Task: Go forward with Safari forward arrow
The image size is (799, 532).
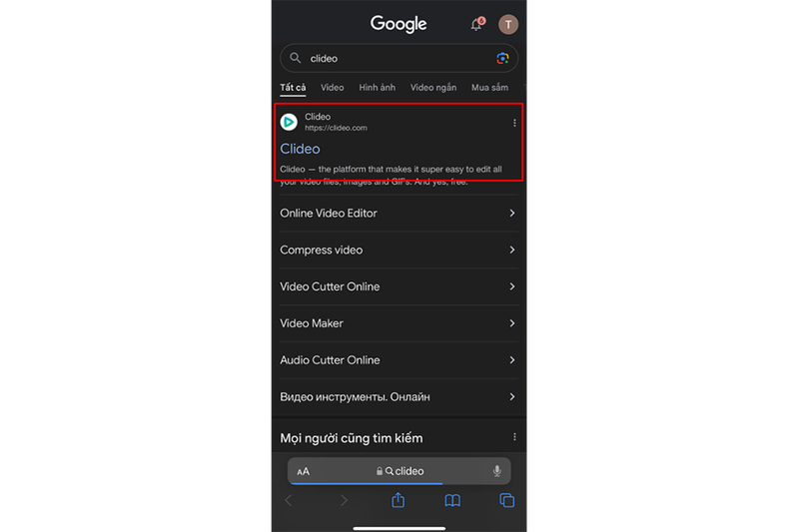Action: [x=344, y=500]
